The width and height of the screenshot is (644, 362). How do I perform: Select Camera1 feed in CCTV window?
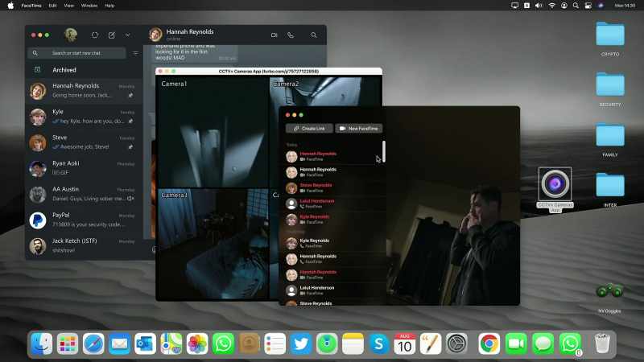click(x=213, y=132)
